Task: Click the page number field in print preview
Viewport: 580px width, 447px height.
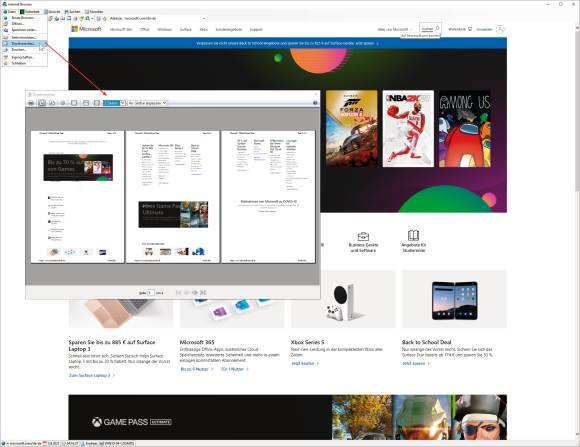Action: [x=151, y=293]
